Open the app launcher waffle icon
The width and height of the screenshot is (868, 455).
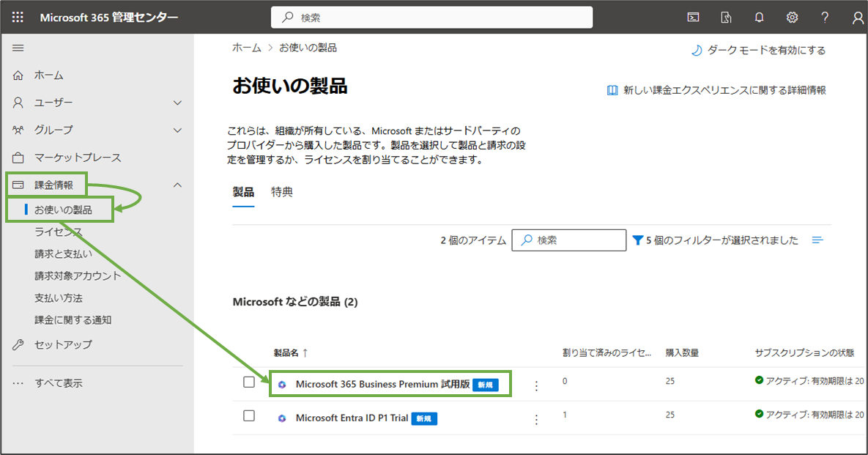pyautogui.click(x=18, y=17)
